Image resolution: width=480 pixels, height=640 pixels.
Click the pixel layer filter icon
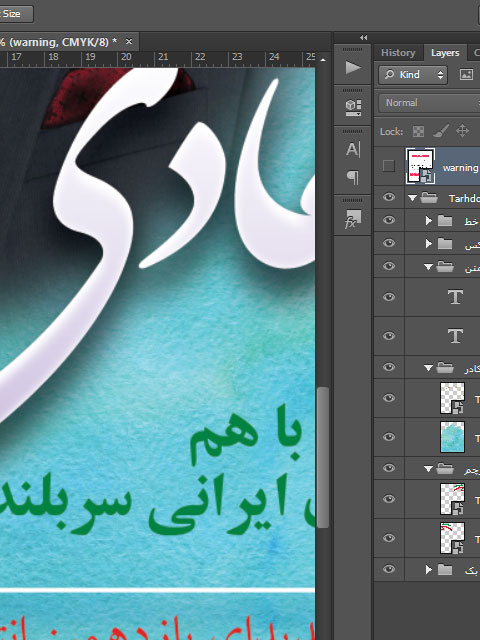466,75
